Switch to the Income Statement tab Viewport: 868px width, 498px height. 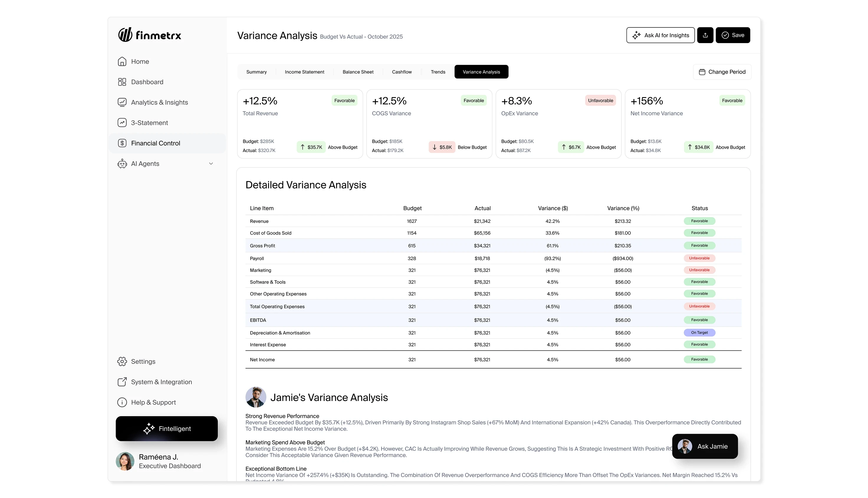305,72
